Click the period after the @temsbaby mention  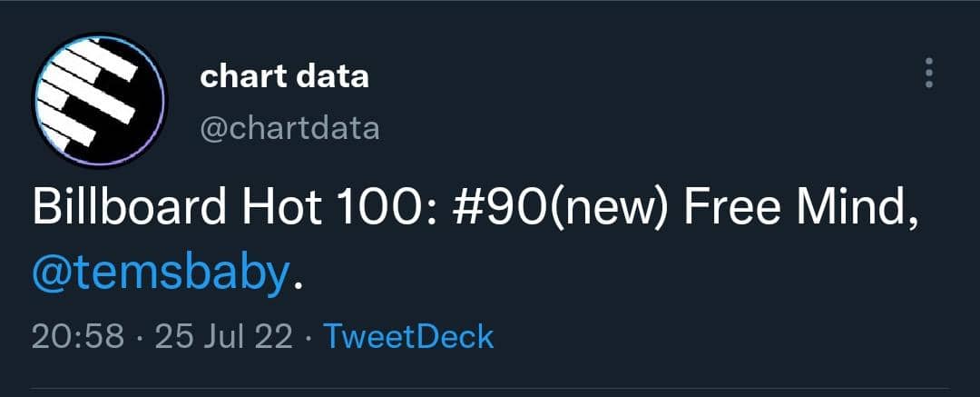pyautogui.click(x=299, y=282)
